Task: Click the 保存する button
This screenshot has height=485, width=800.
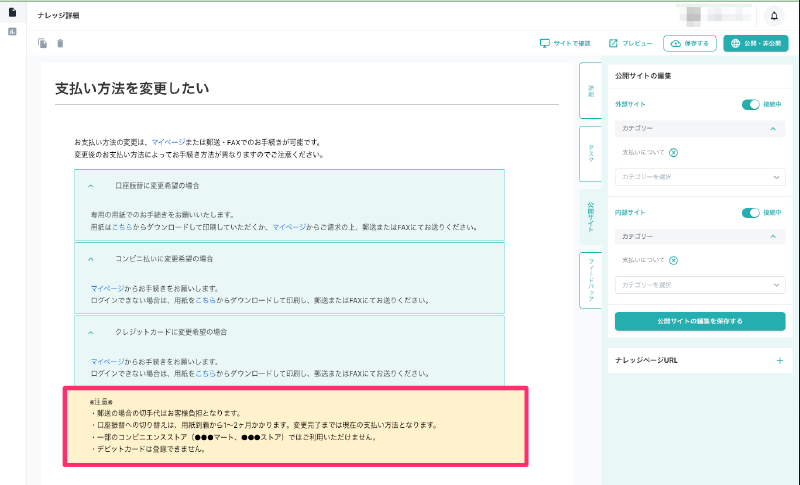Action: [x=690, y=43]
